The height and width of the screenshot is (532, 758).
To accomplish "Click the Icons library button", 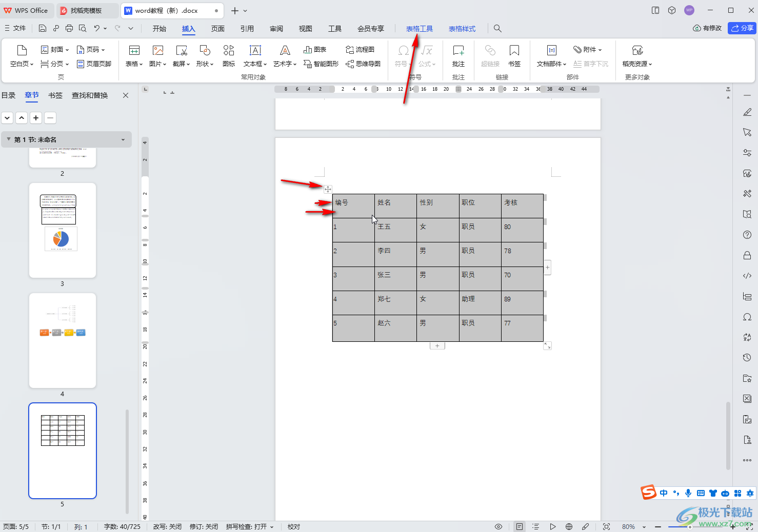I will click(x=229, y=56).
